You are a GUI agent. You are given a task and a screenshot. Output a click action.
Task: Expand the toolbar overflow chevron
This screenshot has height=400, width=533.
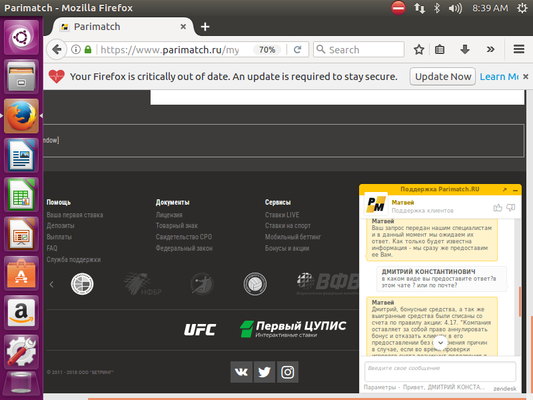pyautogui.click(x=490, y=50)
